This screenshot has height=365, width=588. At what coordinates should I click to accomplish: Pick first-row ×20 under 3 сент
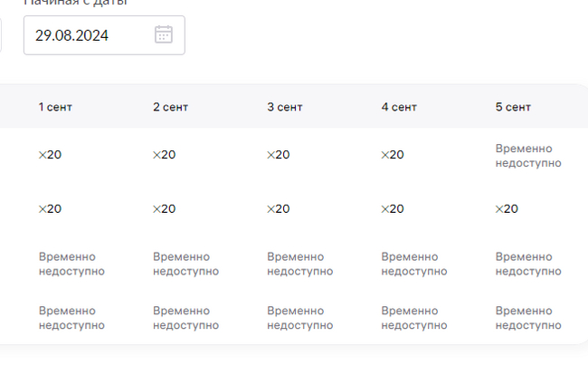point(278,155)
